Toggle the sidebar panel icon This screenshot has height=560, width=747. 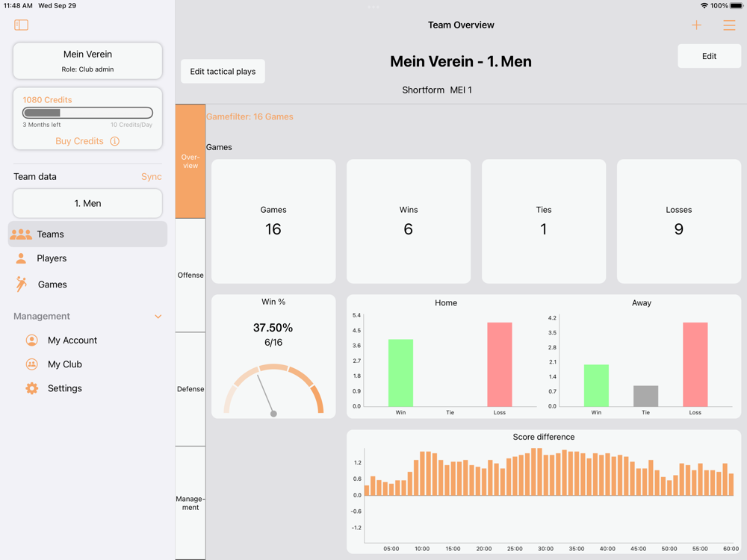click(x=21, y=25)
